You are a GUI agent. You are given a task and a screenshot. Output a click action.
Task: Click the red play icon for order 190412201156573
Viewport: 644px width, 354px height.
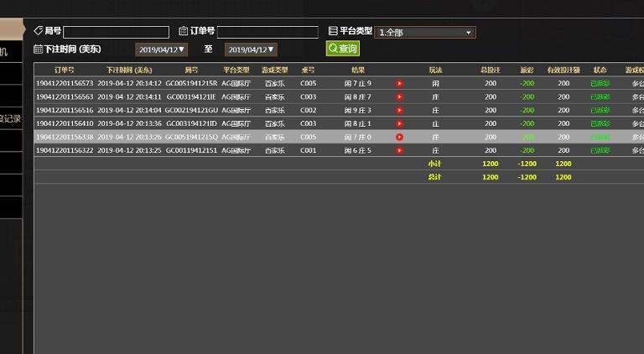coord(399,84)
